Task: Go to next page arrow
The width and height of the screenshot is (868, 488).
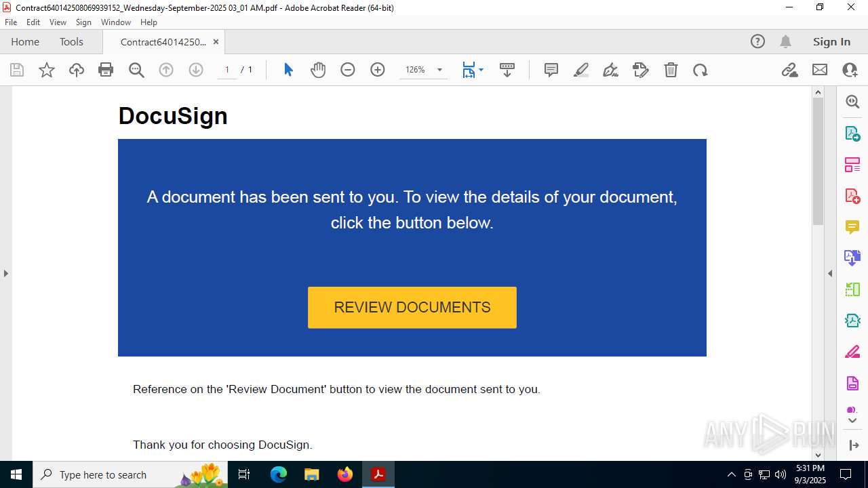Action: tap(196, 70)
